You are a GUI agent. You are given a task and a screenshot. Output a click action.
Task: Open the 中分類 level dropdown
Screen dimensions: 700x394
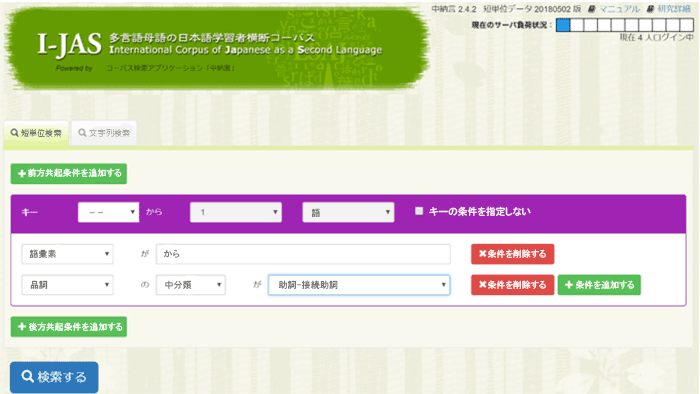point(191,285)
